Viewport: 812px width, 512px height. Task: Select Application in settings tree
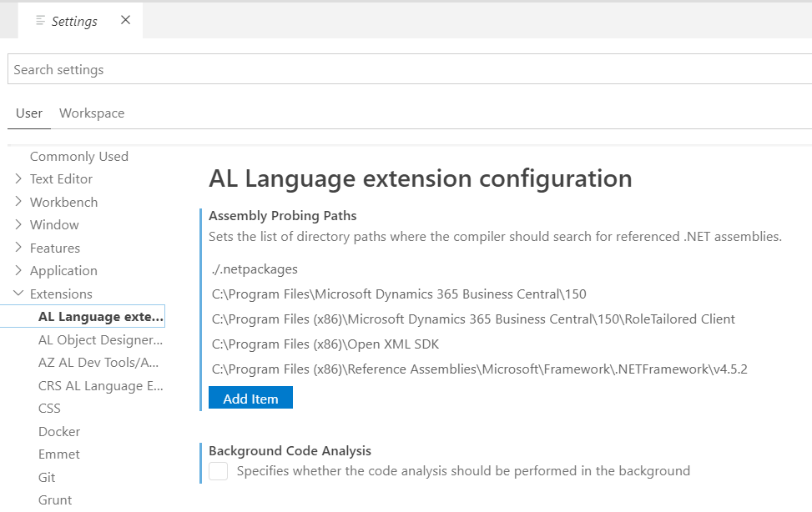63,271
